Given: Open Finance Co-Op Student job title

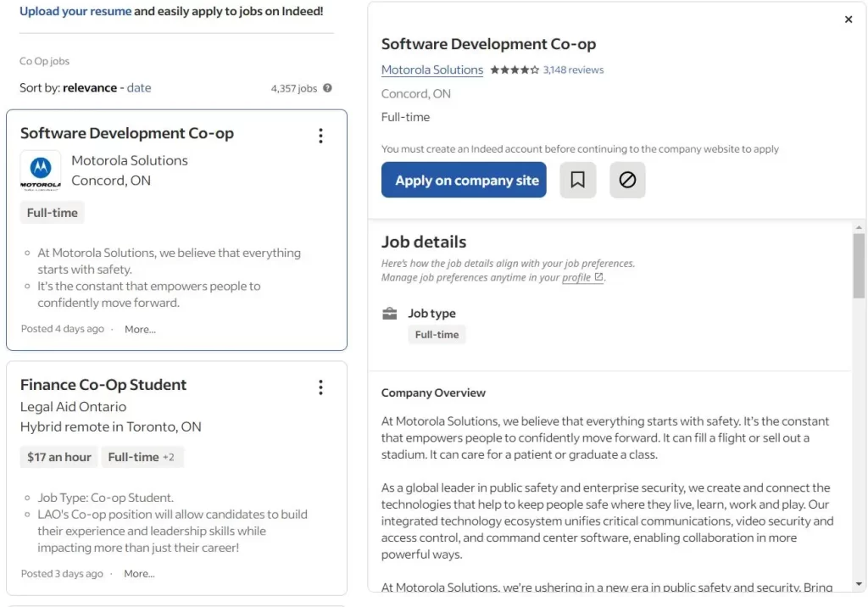Looking at the screenshot, I should tap(103, 384).
